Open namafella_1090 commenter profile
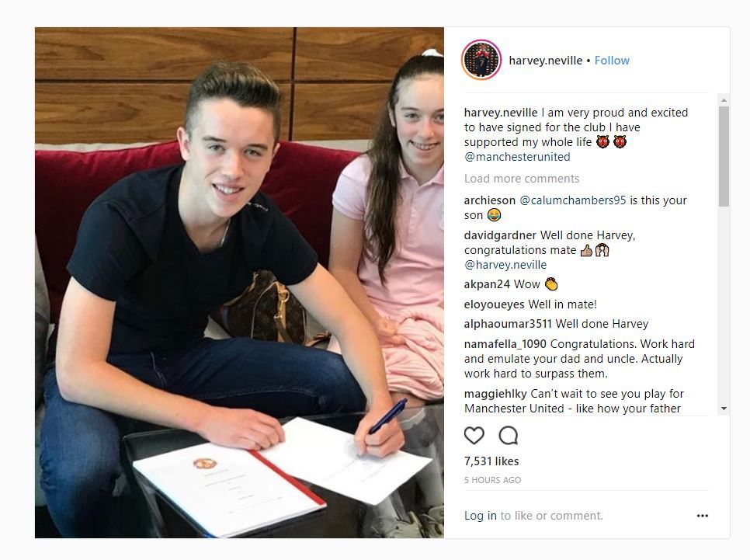Image resolution: width=750 pixels, height=560 pixels. coord(505,344)
